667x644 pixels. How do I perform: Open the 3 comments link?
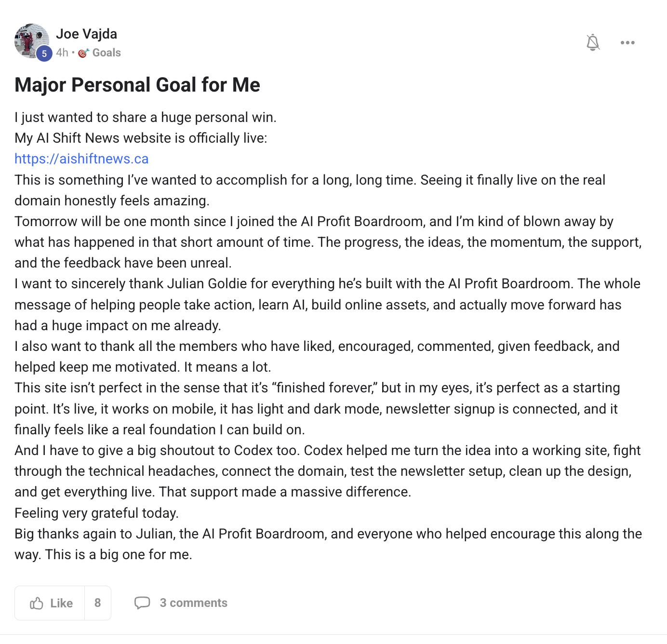click(x=193, y=603)
